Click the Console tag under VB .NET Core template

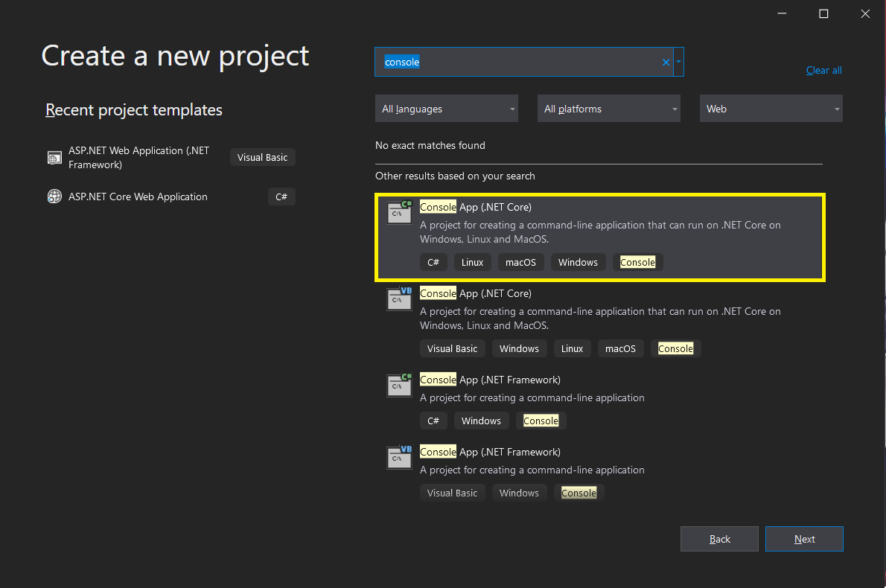pos(675,348)
